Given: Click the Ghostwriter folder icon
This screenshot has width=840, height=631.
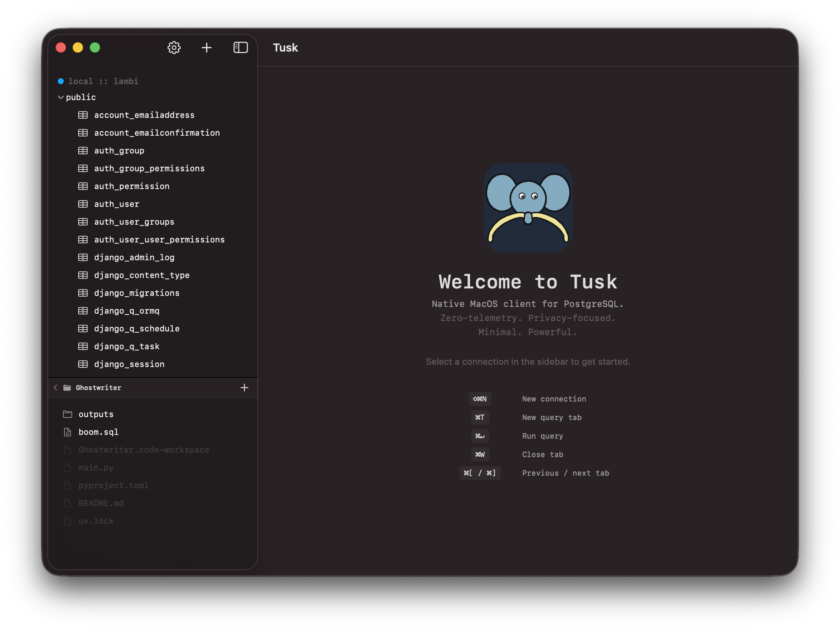Looking at the screenshot, I should click(67, 387).
